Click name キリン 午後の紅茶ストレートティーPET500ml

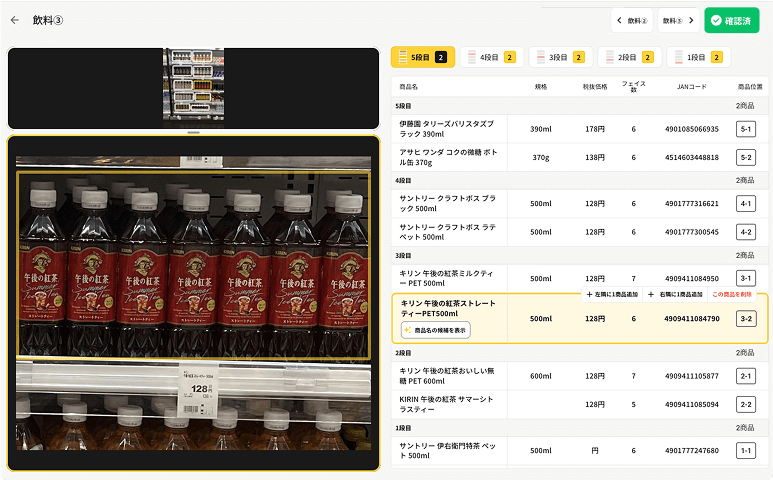tap(448, 309)
